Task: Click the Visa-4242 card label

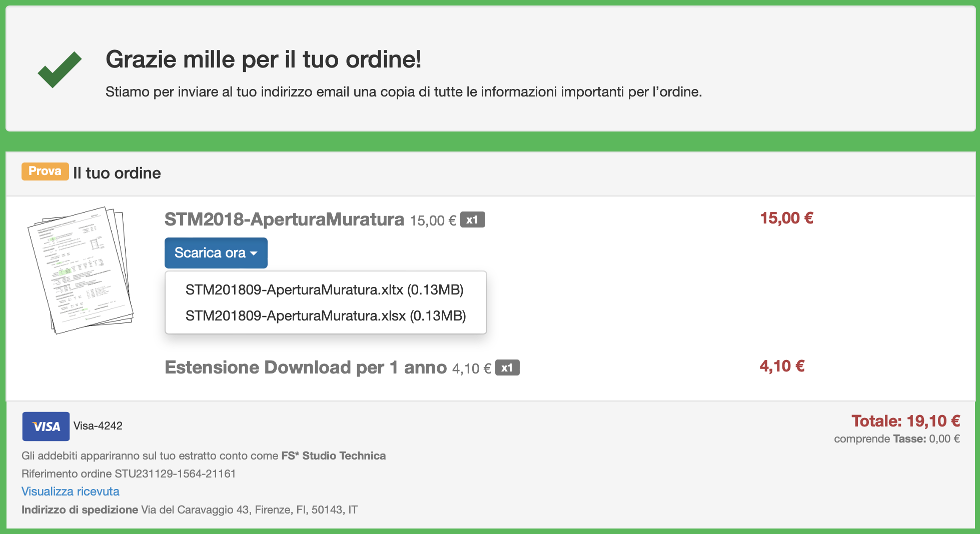Action: pyautogui.click(x=98, y=426)
